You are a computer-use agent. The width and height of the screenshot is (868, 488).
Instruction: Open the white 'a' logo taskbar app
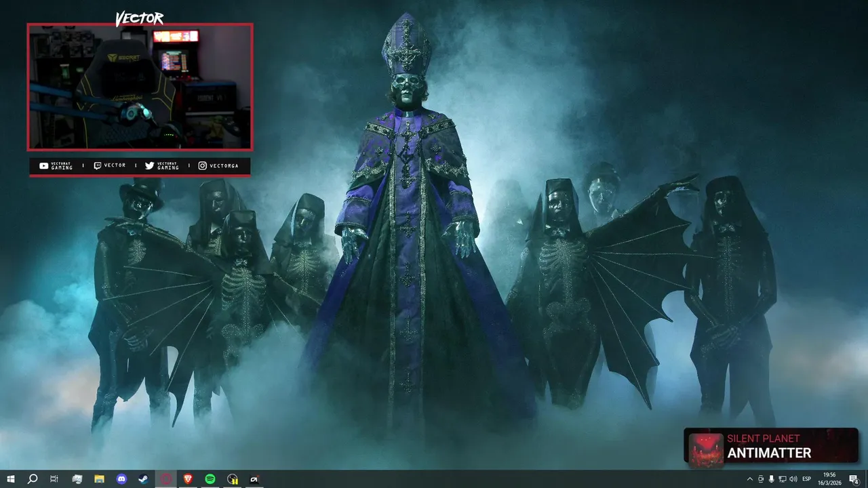(254, 479)
